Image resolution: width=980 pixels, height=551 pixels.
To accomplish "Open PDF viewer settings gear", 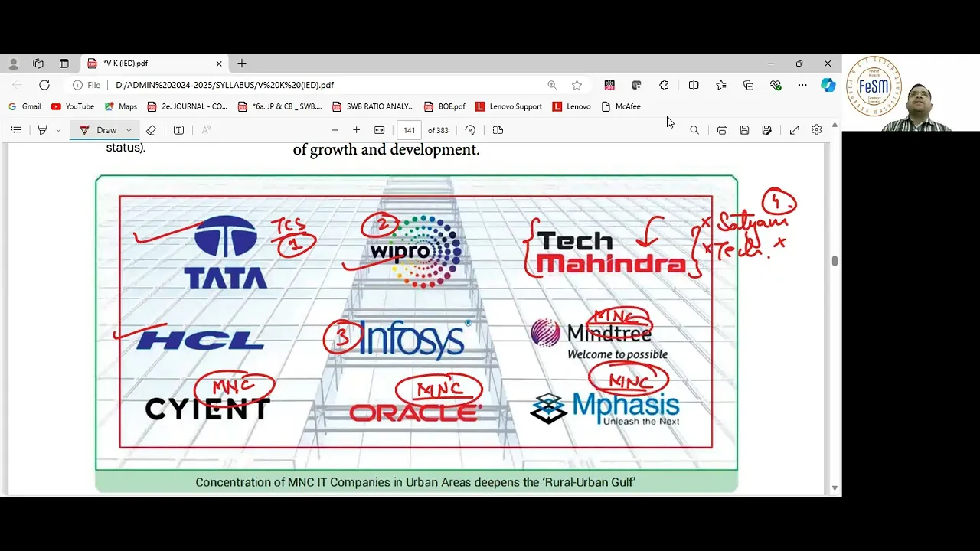I will tap(817, 130).
